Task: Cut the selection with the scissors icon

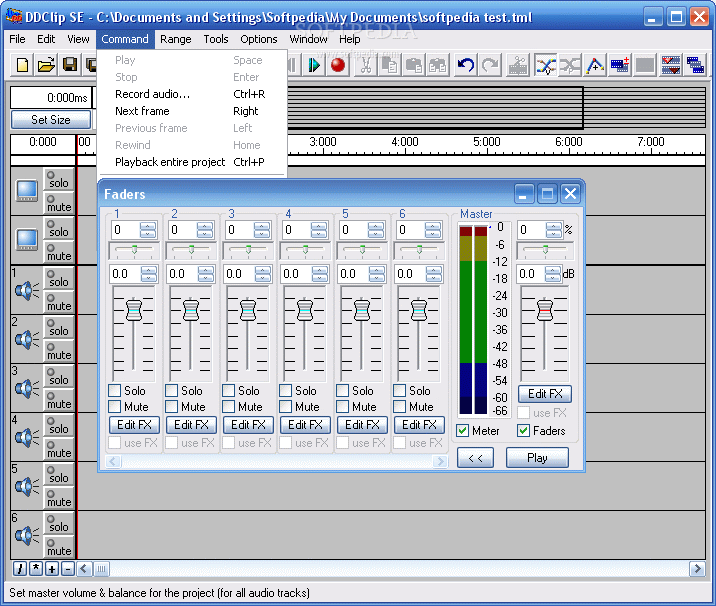Action: (x=366, y=65)
